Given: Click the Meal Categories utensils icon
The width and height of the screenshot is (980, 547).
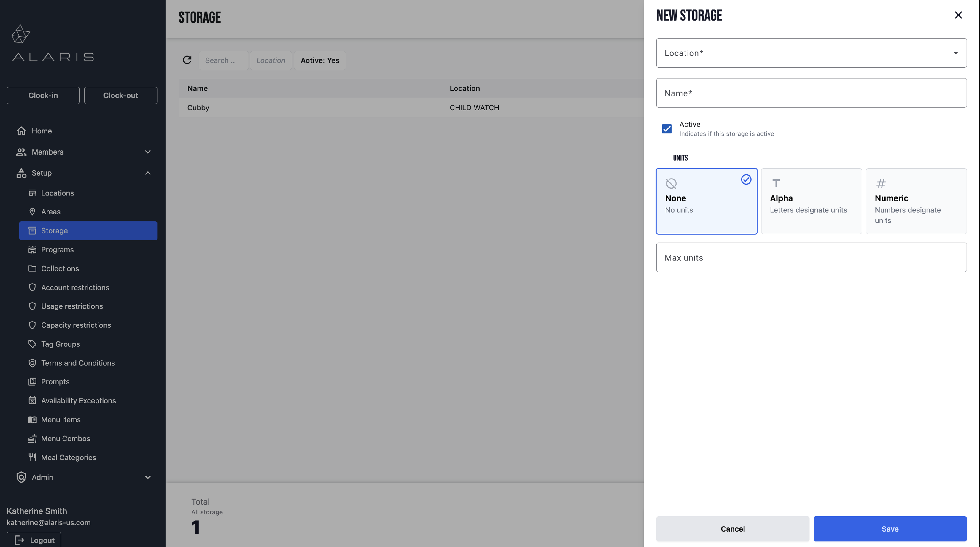Looking at the screenshot, I should [32, 457].
